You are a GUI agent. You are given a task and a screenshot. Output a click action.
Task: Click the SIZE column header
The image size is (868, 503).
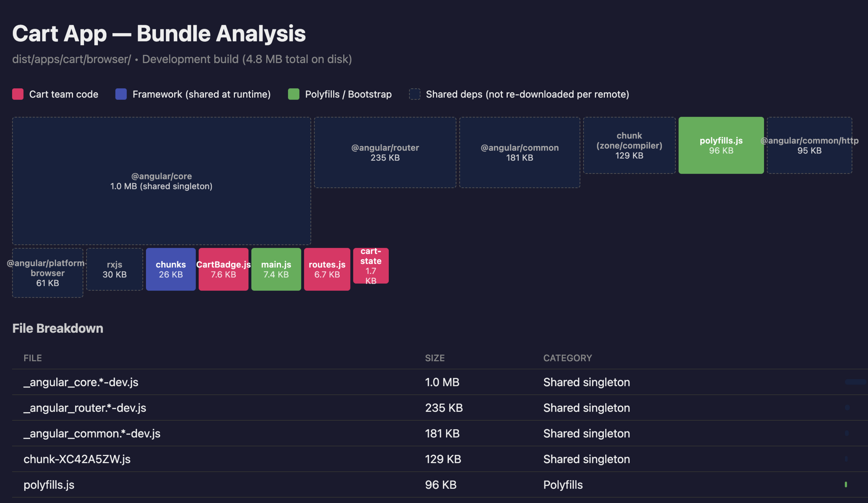coord(435,358)
